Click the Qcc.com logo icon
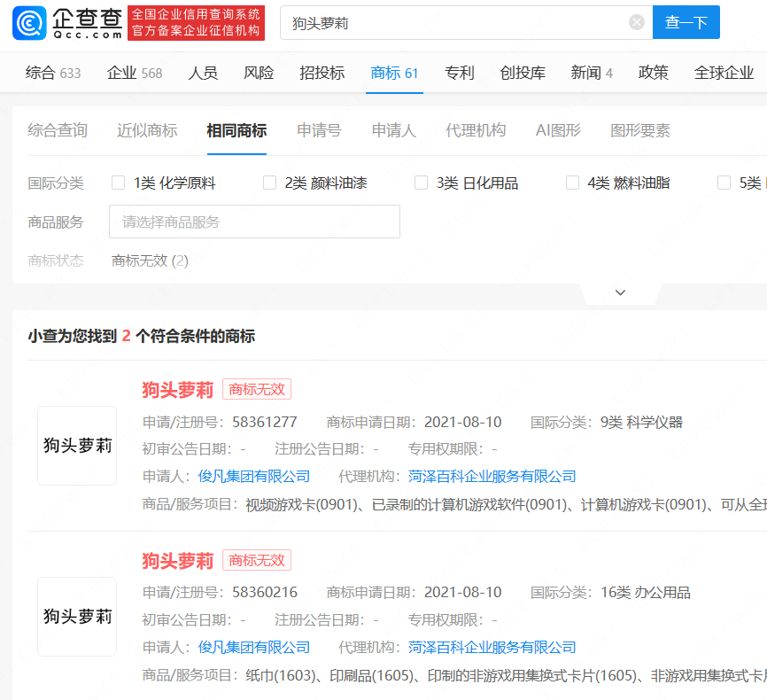Screen dimensions: 767x700 pyautogui.click(x=29, y=23)
